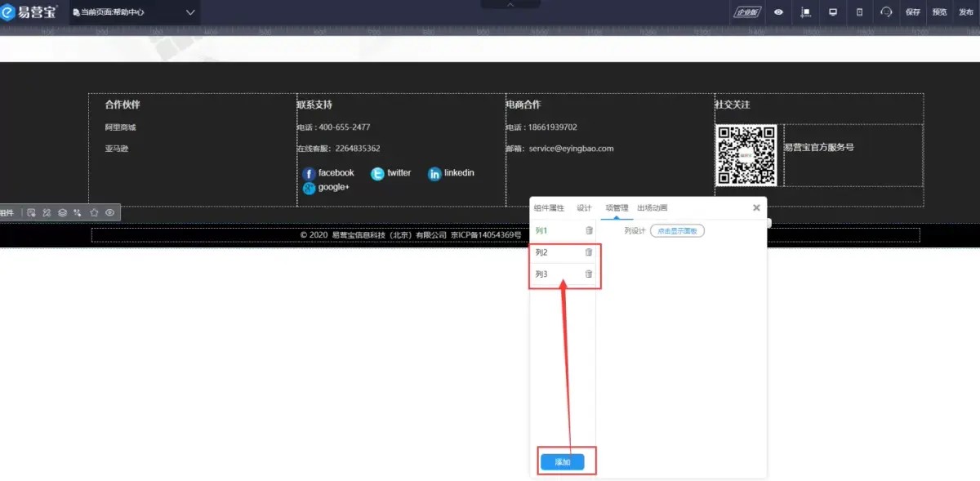This screenshot has width=980, height=481.
Task: Expand the collapsed top panel chevron
Action: click(x=510, y=5)
